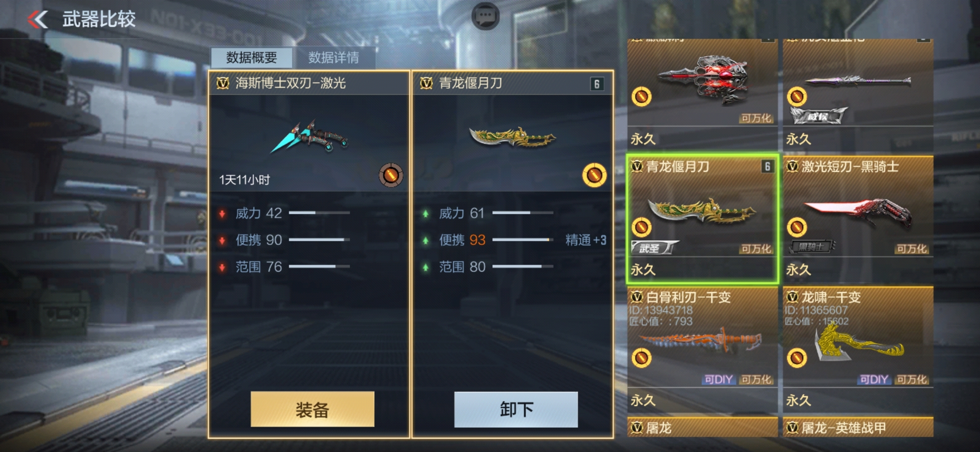
Task: Unequip weapon with the 卸下 button
Action: click(x=516, y=409)
